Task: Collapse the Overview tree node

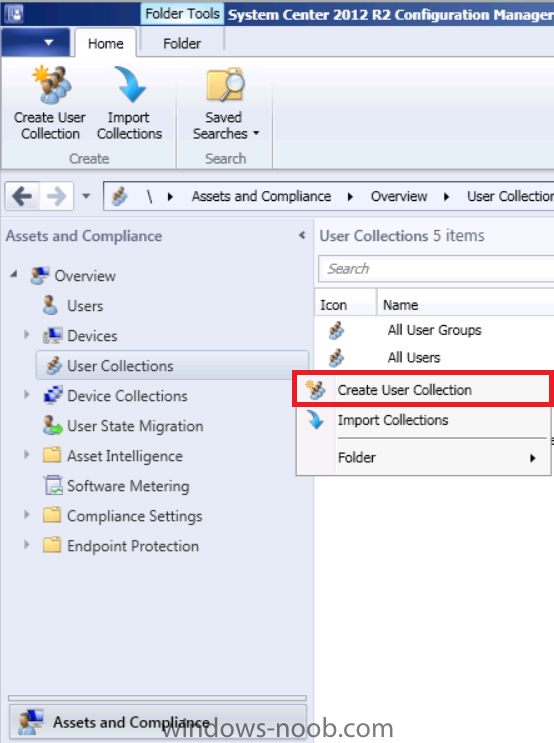Action: pyautogui.click(x=14, y=274)
